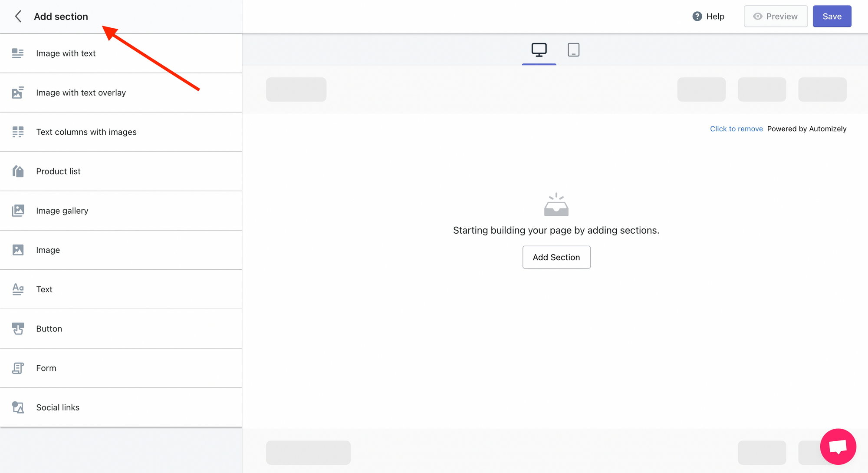Click the 'Click to remove' link
This screenshot has height=473, width=868.
pos(736,129)
